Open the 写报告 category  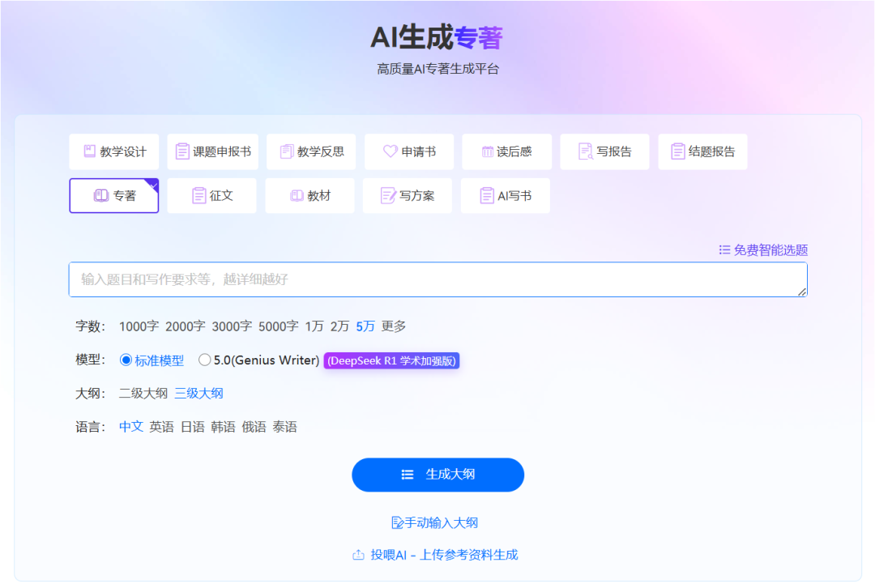605,151
